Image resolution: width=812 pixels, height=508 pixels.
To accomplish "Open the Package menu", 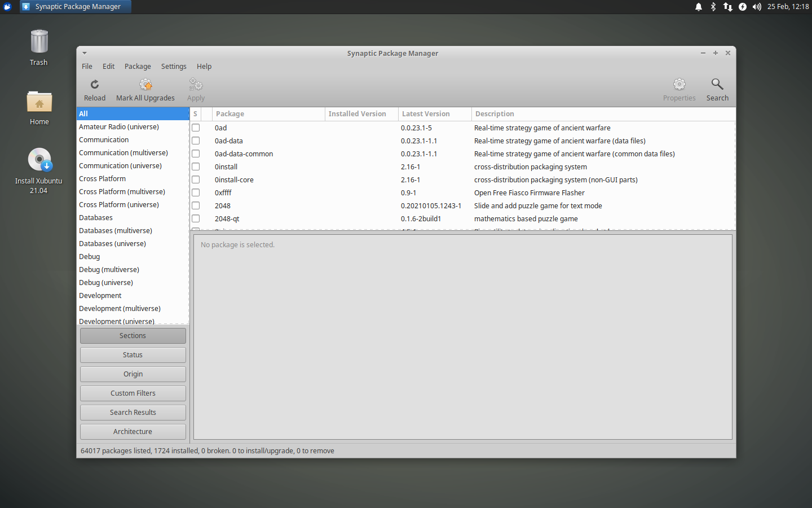I will pos(138,66).
